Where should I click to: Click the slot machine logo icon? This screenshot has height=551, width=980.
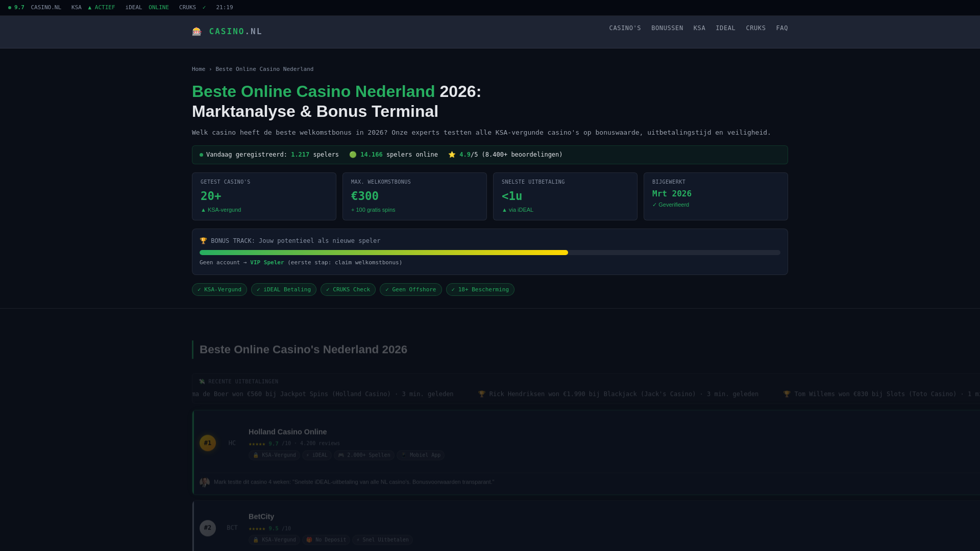pyautogui.click(x=197, y=32)
